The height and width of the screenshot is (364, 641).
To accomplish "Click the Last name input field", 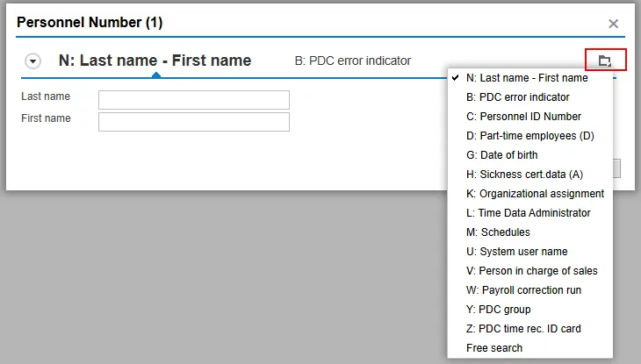I will coord(193,100).
